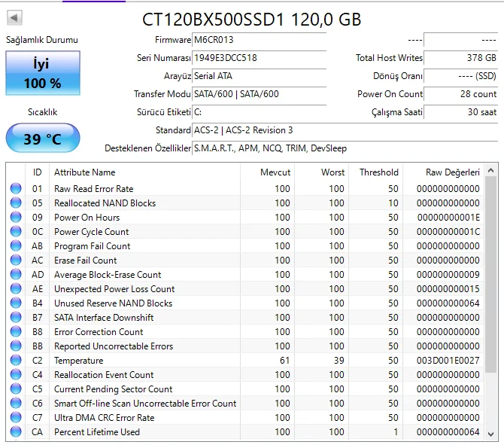
Task: Click the Sürücü Etiketi field C:
Action: [259, 112]
